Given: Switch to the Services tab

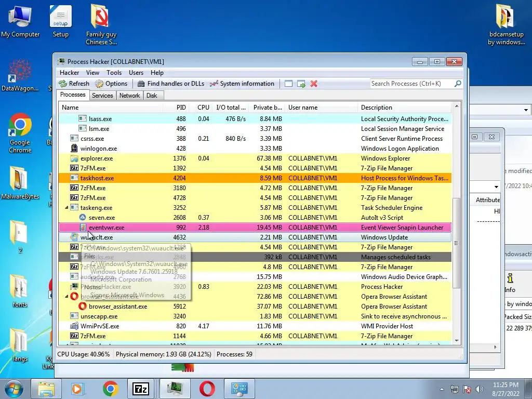Looking at the screenshot, I should pos(102,96).
